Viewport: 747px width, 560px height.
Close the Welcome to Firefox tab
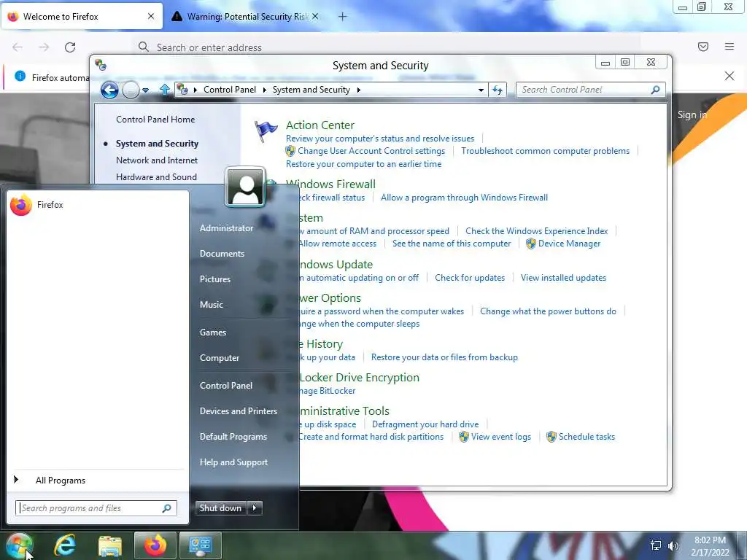tap(151, 16)
